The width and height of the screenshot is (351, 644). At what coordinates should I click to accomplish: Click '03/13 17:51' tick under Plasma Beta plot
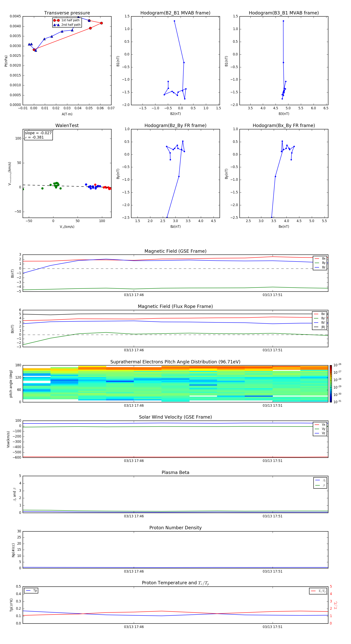click(273, 516)
